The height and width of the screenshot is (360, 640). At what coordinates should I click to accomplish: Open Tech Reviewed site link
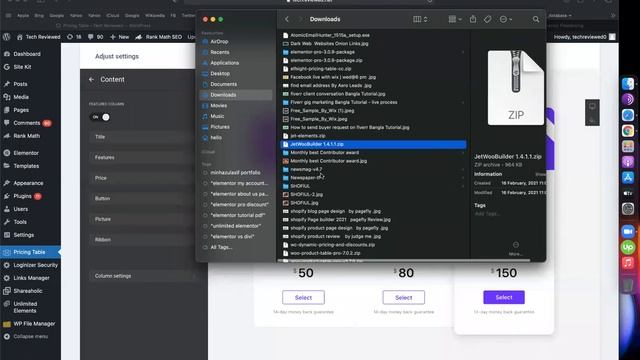39,37
